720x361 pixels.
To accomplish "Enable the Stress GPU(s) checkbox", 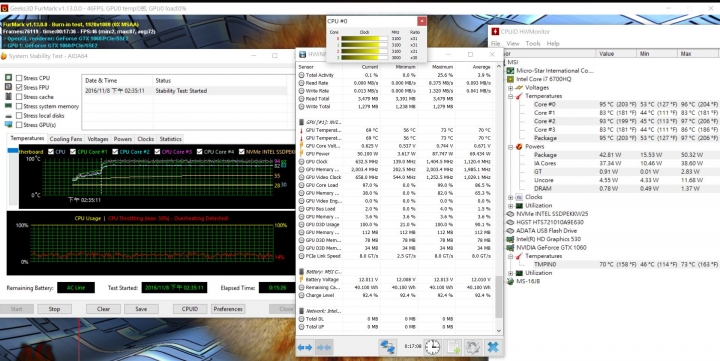I will [x=19, y=125].
